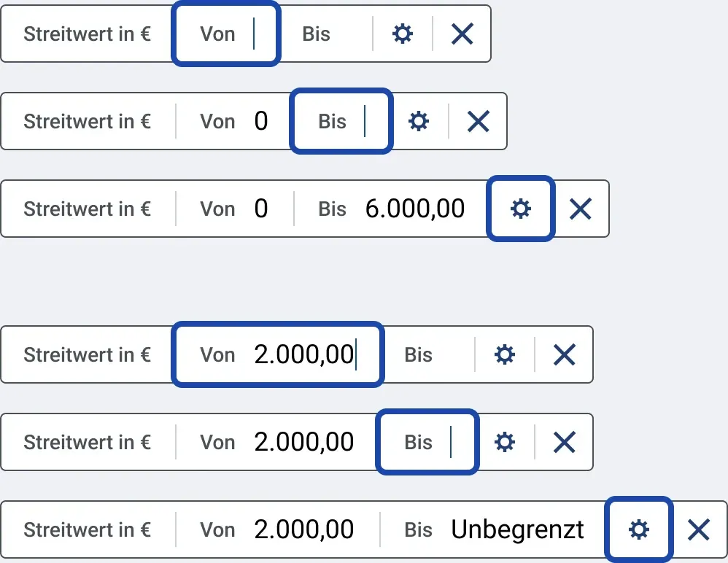Click the Bis field in first row
The image size is (728, 563).
coord(326,34)
